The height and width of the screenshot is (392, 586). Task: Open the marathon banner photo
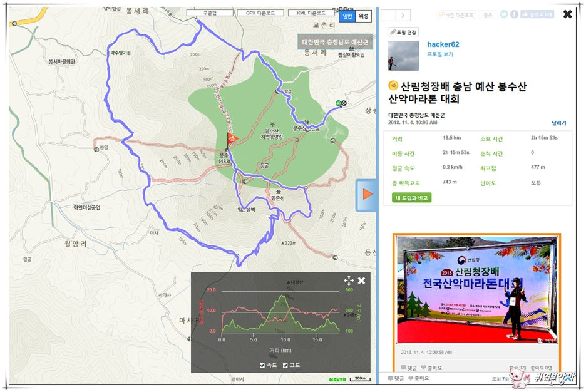[x=476, y=289]
